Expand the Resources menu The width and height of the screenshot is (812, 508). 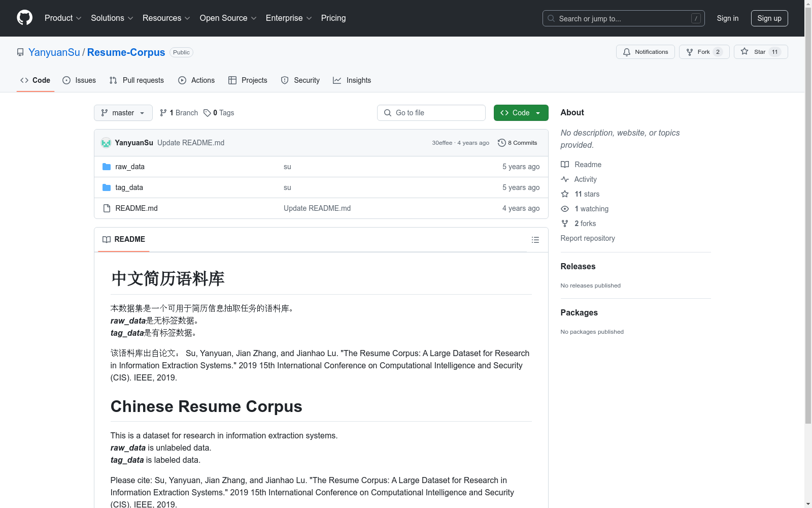[166, 18]
